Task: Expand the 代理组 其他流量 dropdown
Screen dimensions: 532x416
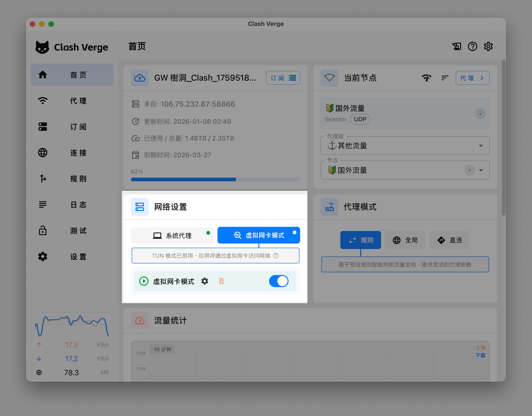Action: [x=481, y=146]
